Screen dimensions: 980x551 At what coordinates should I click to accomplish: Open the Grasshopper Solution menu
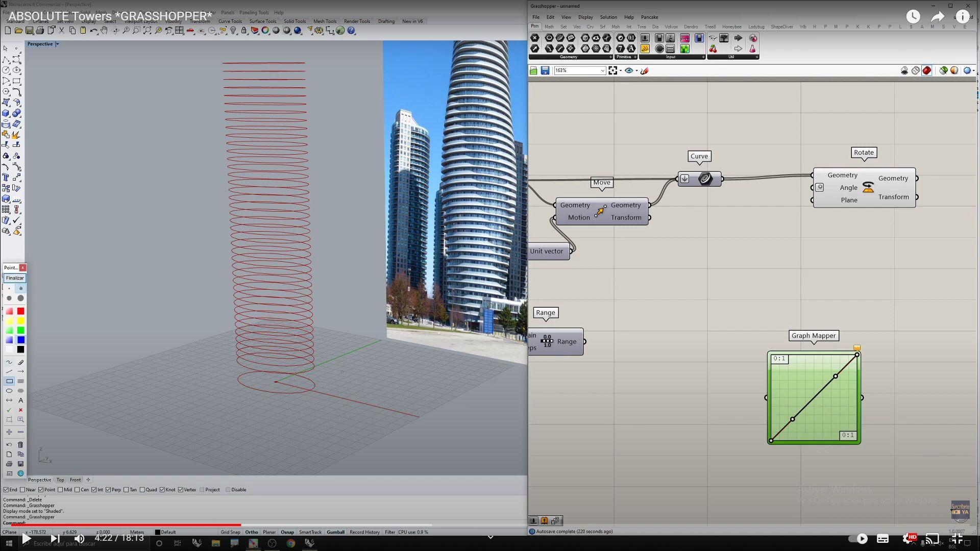click(x=608, y=17)
